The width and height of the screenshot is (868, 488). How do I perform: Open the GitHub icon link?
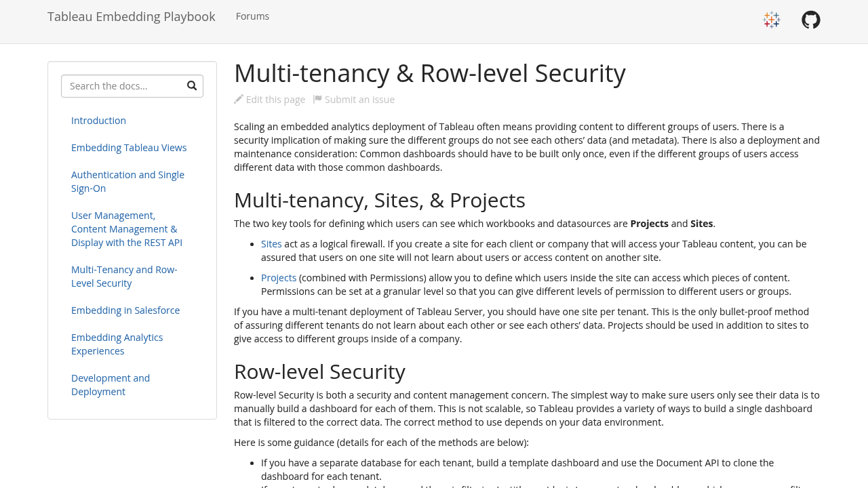(x=811, y=20)
